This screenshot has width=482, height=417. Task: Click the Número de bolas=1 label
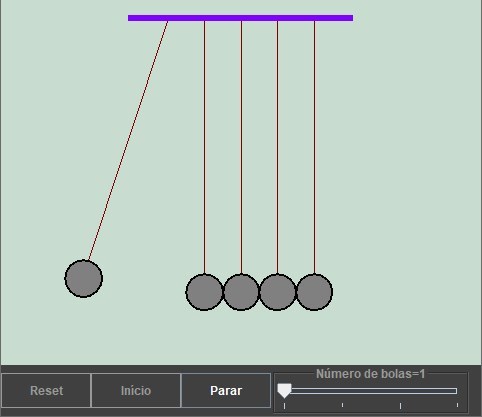[370, 374]
